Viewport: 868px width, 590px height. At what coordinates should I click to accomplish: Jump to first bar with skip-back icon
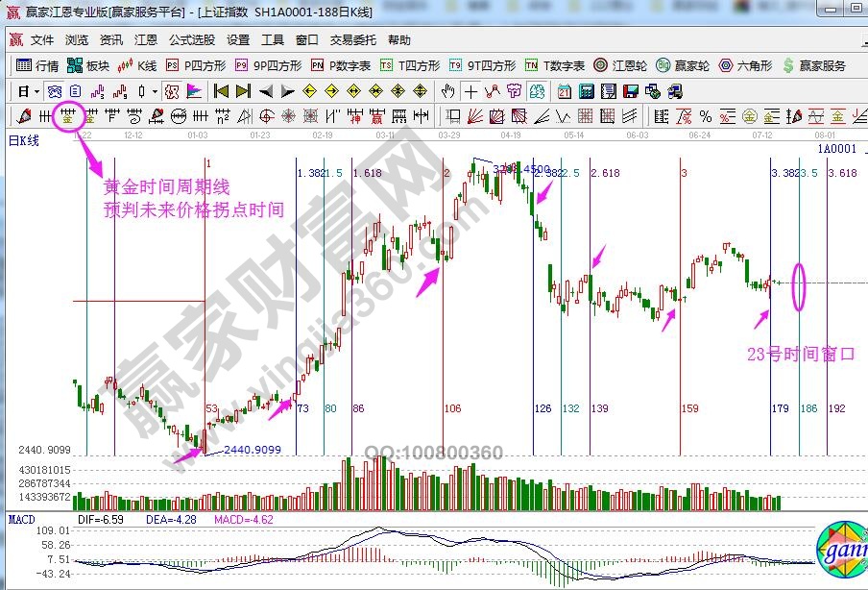220,91
